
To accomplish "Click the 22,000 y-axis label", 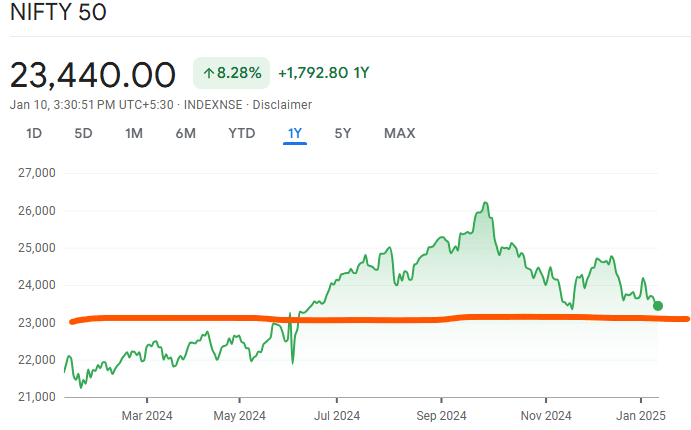I will point(37,360).
